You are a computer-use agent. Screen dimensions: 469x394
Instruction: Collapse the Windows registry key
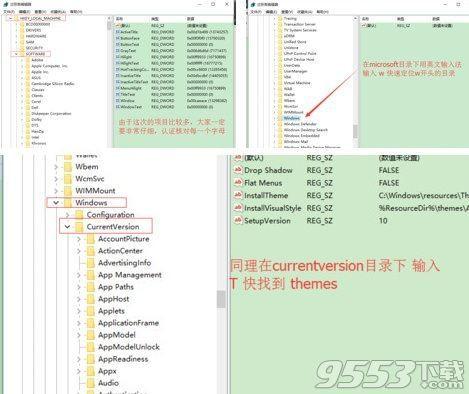click(56, 203)
